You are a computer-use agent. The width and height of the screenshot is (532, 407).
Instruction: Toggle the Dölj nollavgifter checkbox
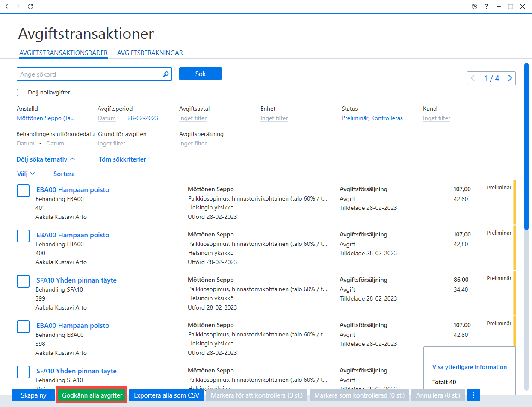point(21,92)
